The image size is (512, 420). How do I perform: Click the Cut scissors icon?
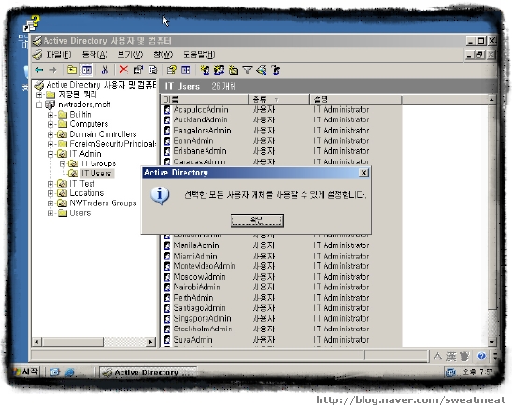click(105, 70)
